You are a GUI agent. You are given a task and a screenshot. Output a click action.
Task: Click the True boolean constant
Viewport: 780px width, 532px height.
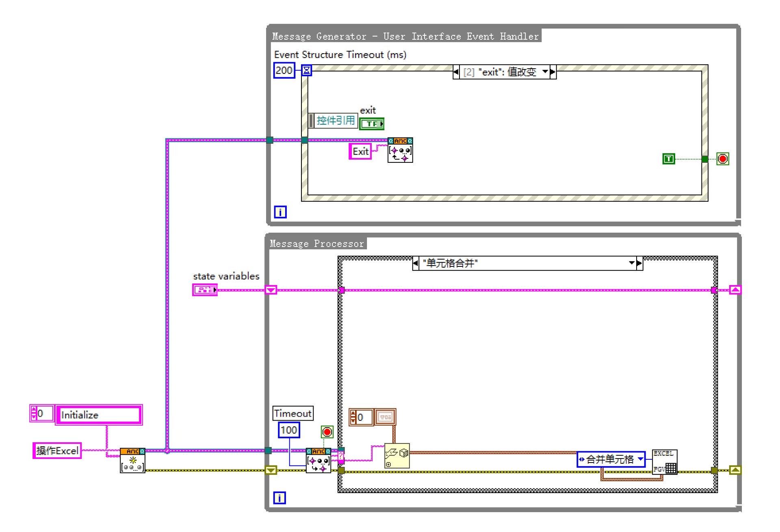(x=668, y=159)
